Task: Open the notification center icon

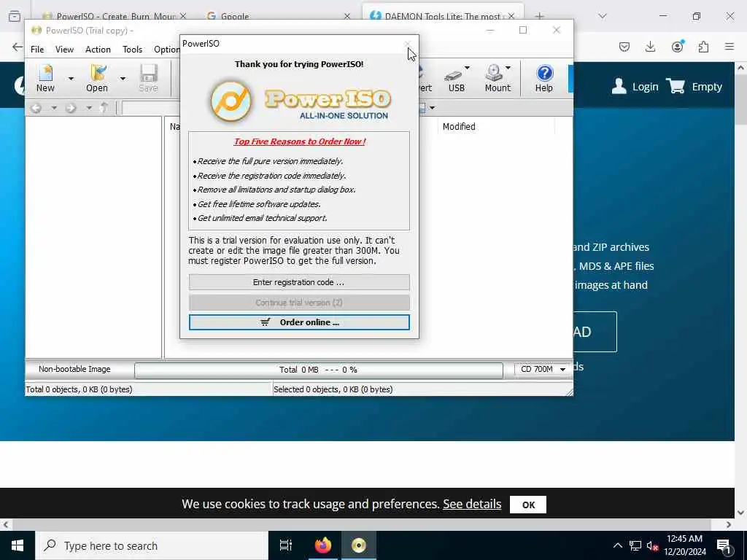Action: (724, 545)
